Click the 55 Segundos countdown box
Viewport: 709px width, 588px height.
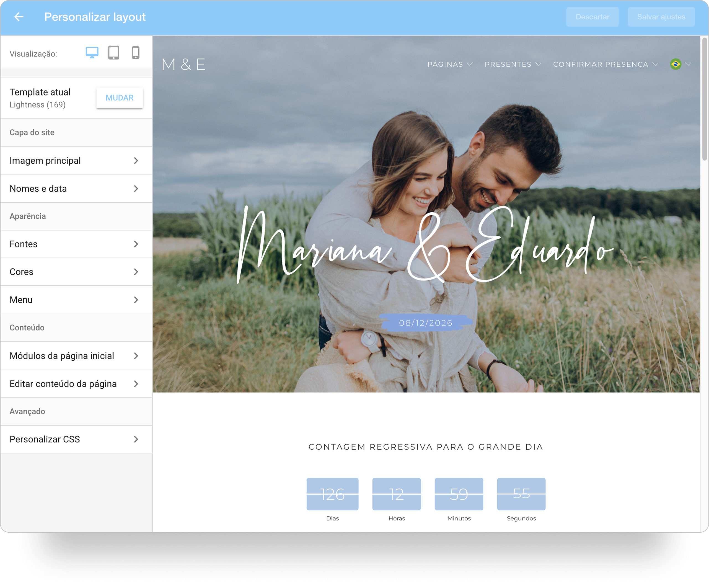click(521, 494)
